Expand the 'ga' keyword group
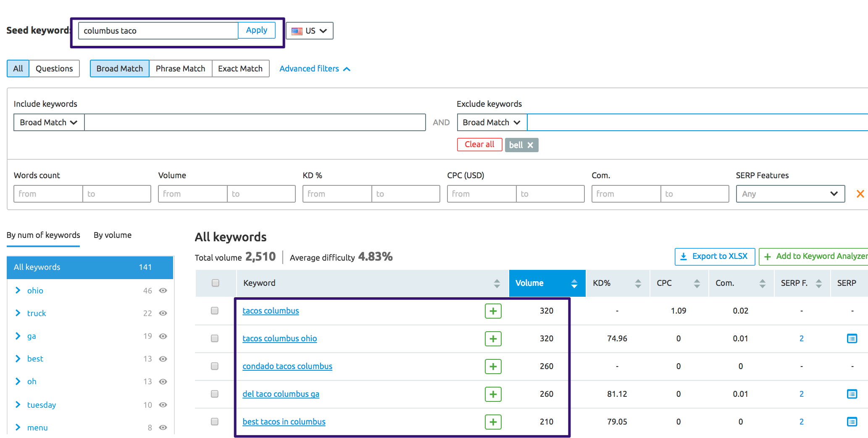868x438 pixels. coord(18,336)
